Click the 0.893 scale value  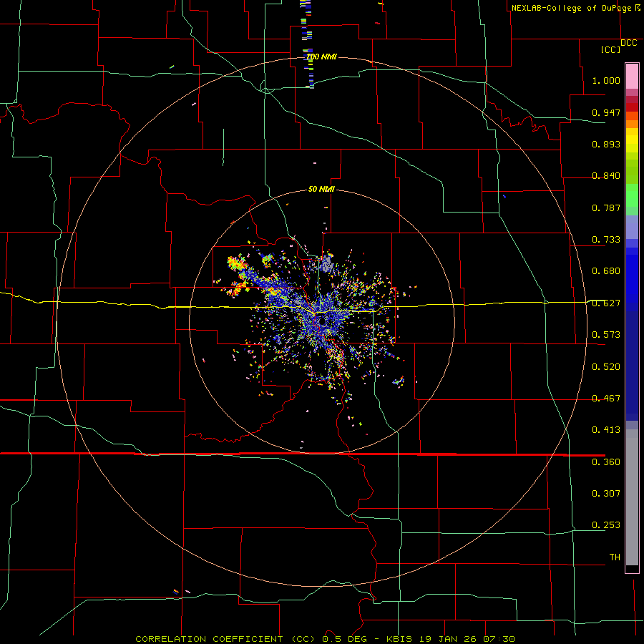coord(606,144)
